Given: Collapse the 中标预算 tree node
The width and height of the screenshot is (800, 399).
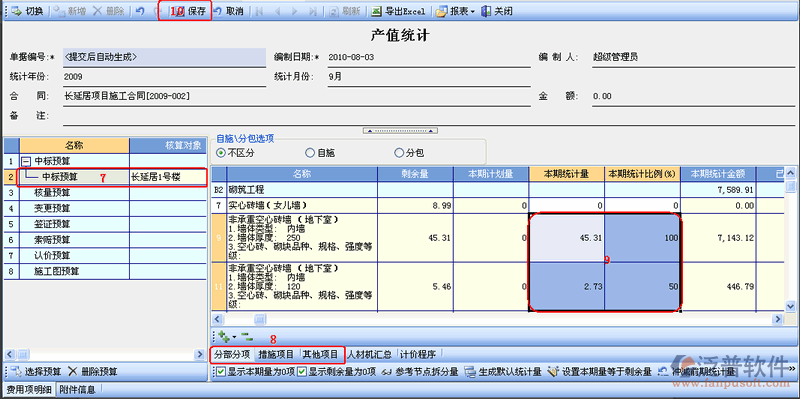Looking at the screenshot, I should click(26, 161).
